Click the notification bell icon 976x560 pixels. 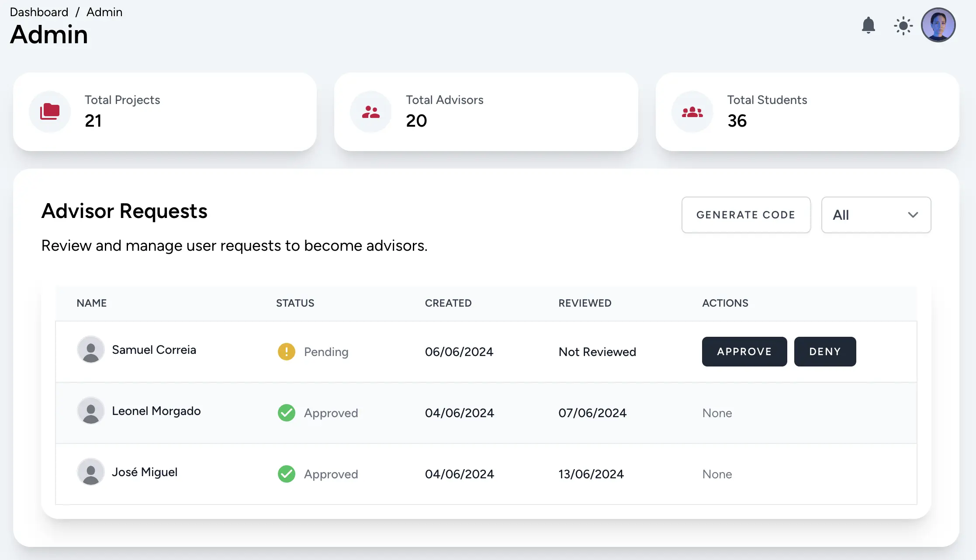(x=869, y=25)
